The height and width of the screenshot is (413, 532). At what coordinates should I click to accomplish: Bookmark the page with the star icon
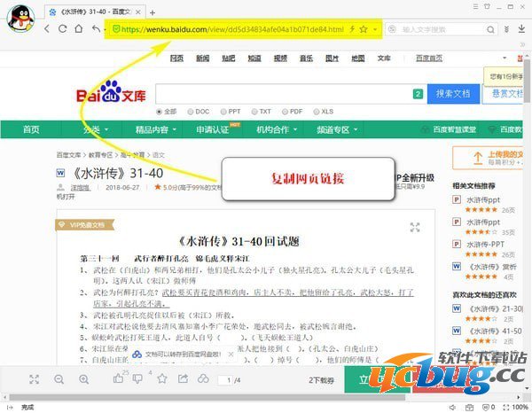[364, 29]
